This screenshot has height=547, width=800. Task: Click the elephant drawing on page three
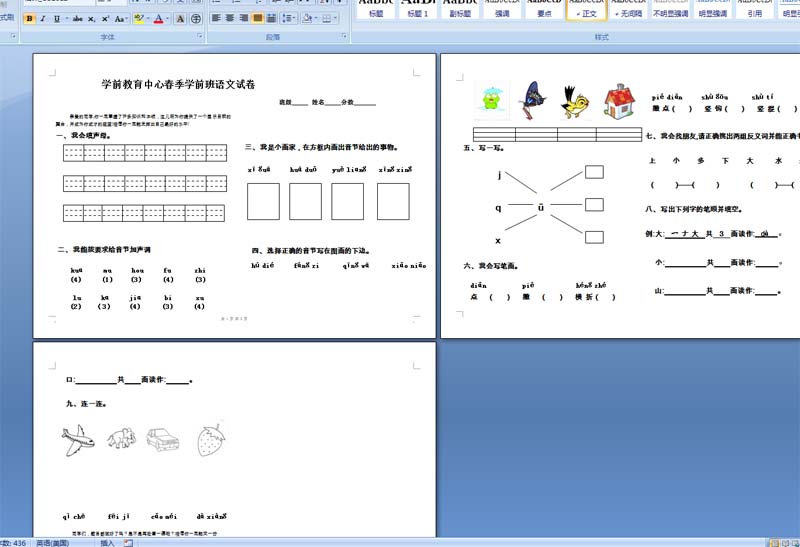tap(121, 438)
